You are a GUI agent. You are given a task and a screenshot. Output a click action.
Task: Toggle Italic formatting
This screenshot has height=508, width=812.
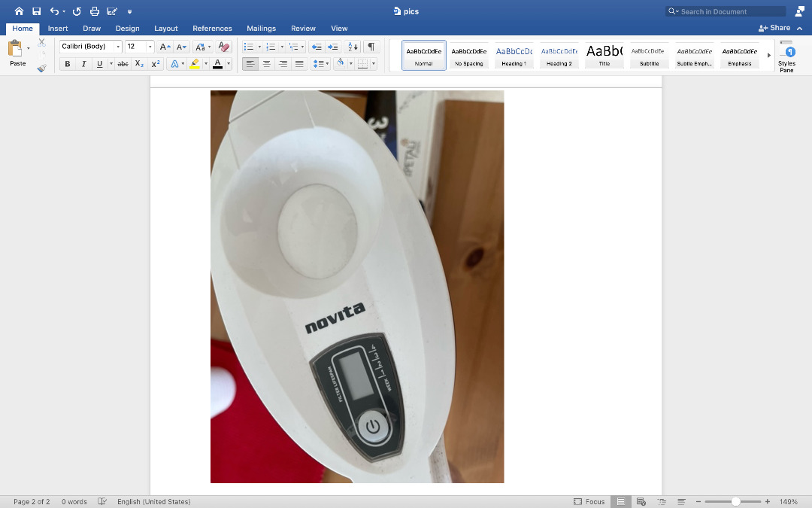pyautogui.click(x=83, y=64)
